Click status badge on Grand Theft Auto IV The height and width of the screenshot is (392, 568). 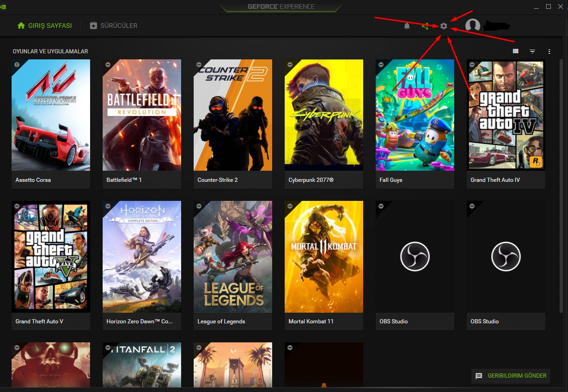point(472,65)
